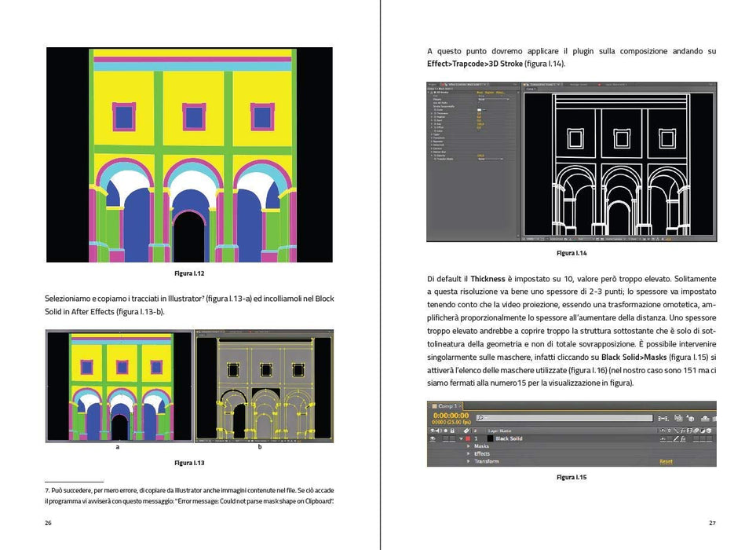756x550 pixels.
Task: Collapse the Black Solid layer twirl arrow
Action: [461, 438]
